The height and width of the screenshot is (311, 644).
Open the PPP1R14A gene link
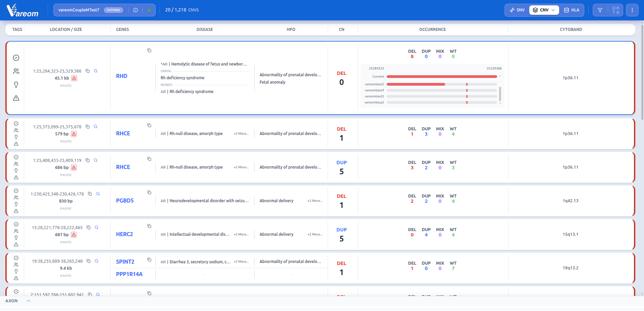129,274
